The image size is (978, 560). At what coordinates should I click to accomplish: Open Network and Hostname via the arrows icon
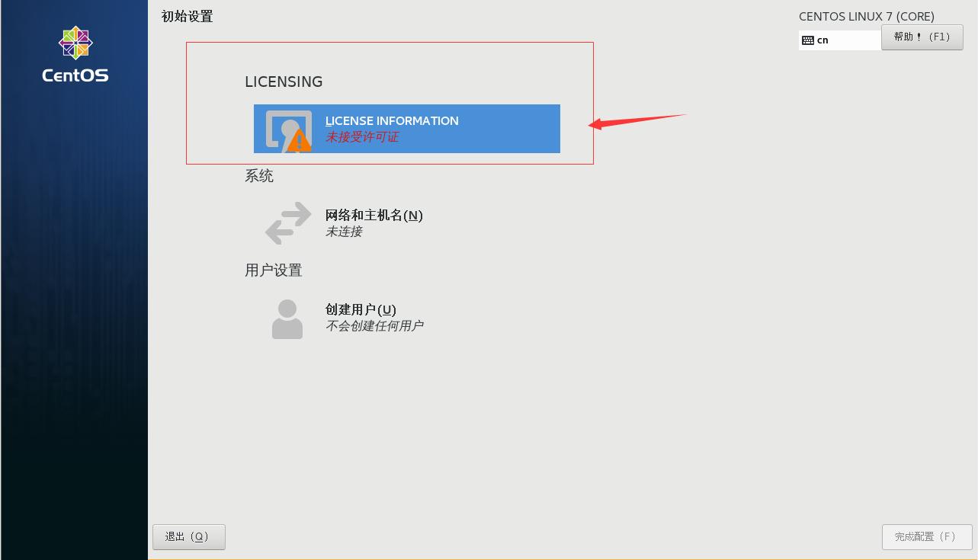pyautogui.click(x=287, y=222)
